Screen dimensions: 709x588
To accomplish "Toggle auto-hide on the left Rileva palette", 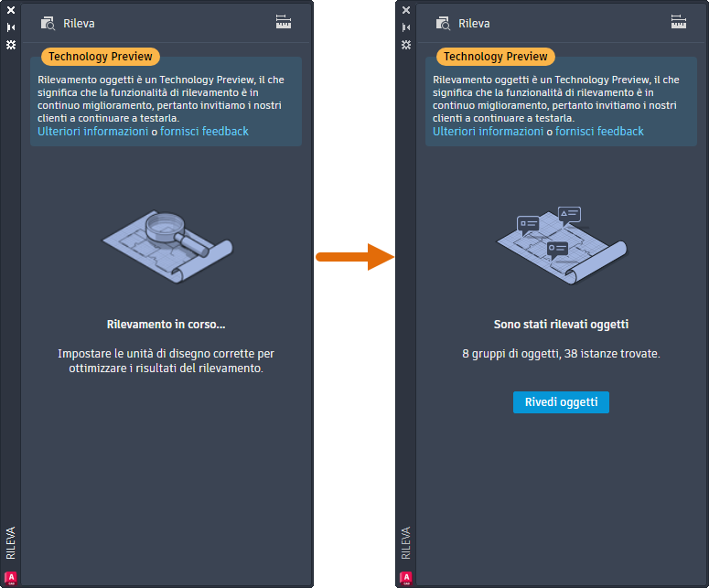I will [11, 27].
